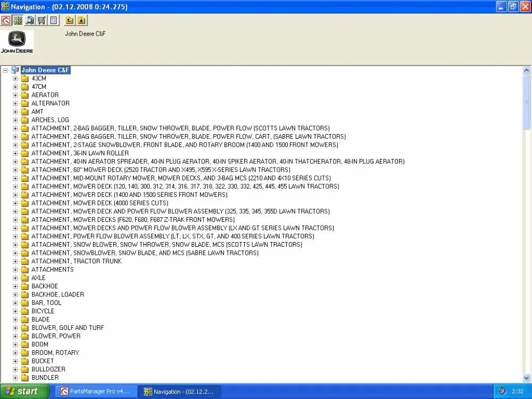Image resolution: width=532 pixels, height=399 pixels.
Task: Expand the ATTACHMENT, TRACTOR TRUNK node
Action: pos(15,261)
